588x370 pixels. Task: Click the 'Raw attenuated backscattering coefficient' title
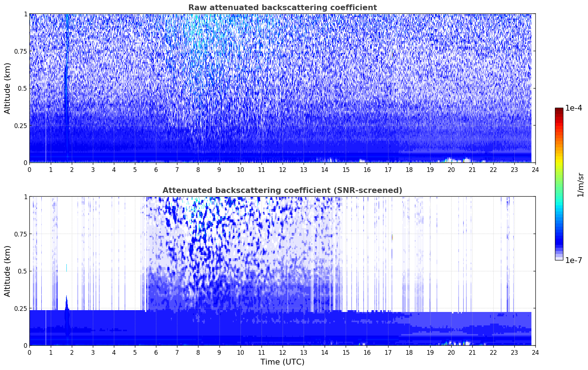click(x=282, y=8)
